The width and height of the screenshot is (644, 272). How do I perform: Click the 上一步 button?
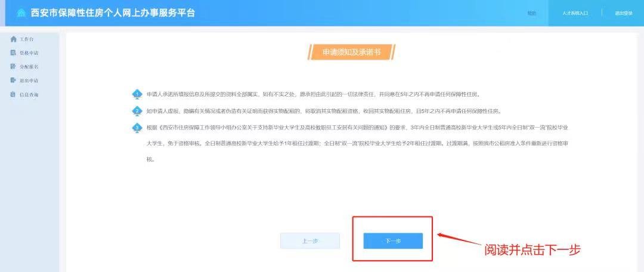(310, 241)
